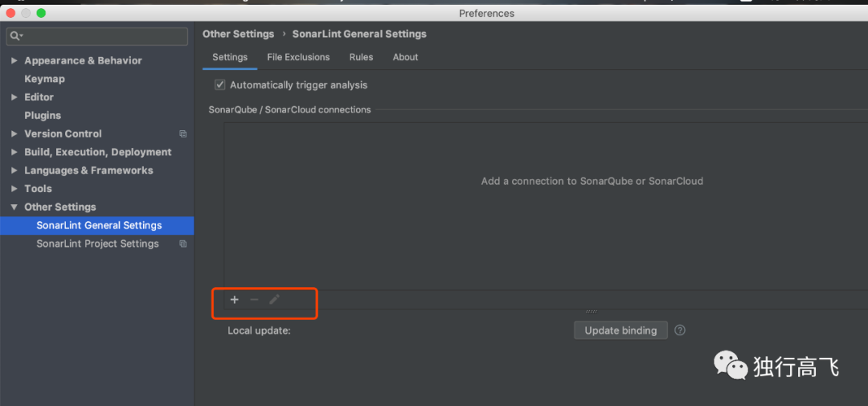This screenshot has height=406, width=868.
Task: Click the edit connection pencil icon
Action: tap(275, 300)
